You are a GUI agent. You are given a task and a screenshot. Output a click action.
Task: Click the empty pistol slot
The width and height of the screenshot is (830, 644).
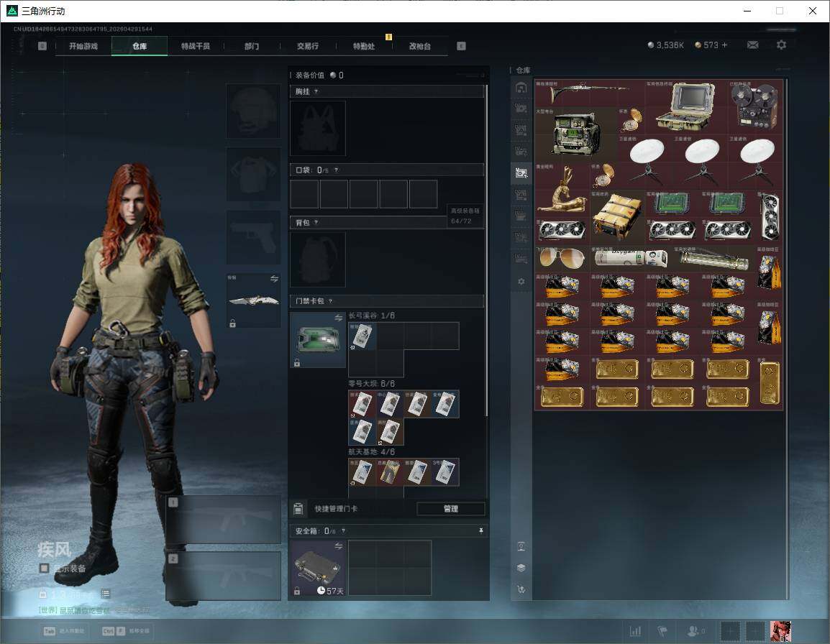(x=254, y=237)
